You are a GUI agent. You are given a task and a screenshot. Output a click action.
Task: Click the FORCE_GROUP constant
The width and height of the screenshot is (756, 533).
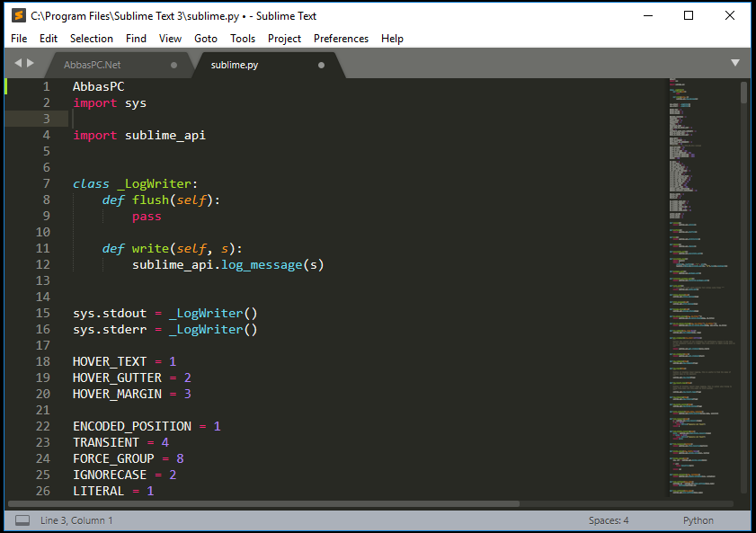[113, 458]
